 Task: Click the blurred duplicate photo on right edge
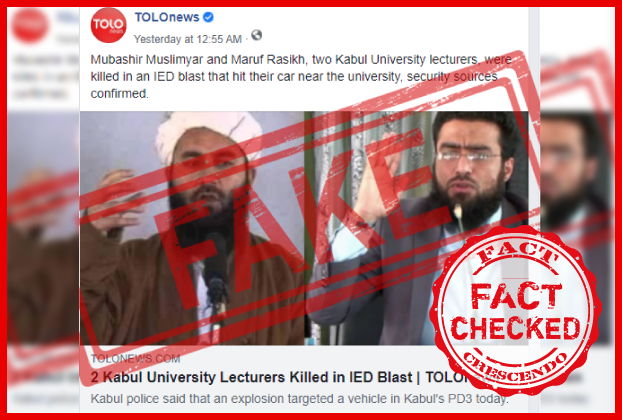pos(575,228)
